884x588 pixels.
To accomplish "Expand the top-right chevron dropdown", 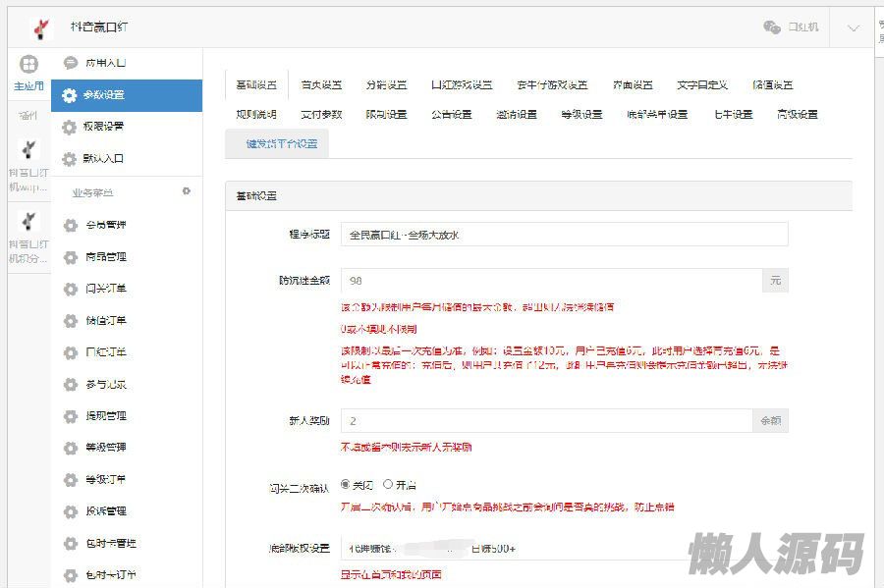I will (x=852, y=27).
